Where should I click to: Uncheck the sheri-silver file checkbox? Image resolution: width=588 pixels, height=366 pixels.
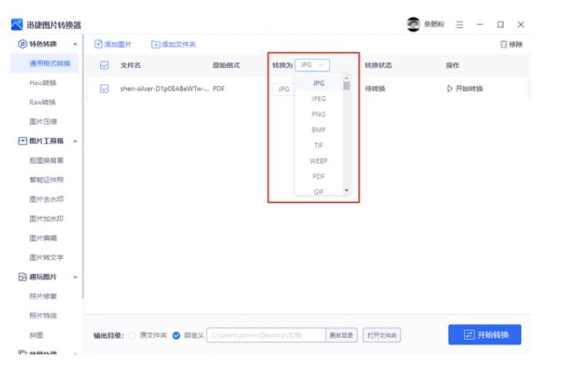coord(104,89)
